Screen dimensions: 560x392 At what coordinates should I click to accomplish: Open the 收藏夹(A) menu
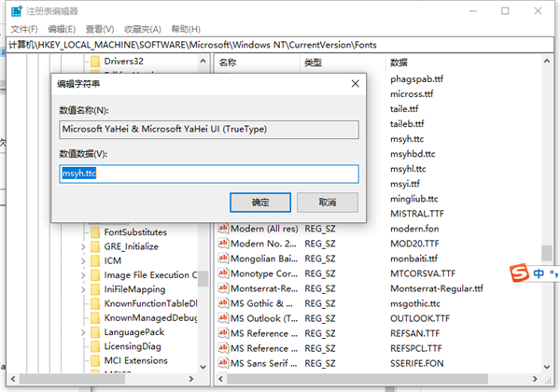tap(140, 30)
